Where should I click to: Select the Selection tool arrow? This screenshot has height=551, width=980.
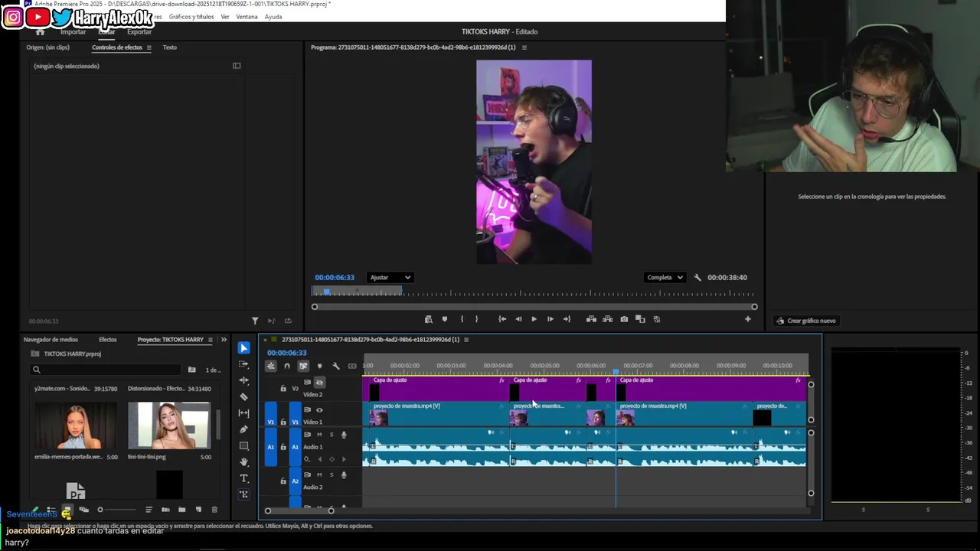click(x=243, y=347)
